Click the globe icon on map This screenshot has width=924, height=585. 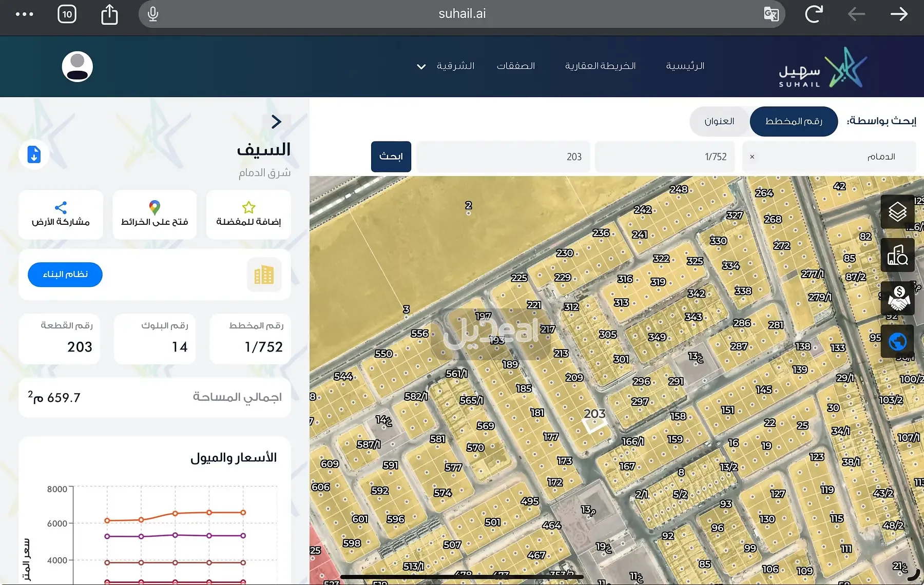point(897,341)
